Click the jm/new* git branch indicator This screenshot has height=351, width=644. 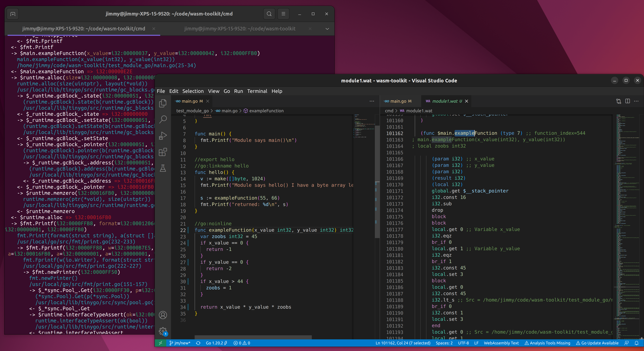pos(180,343)
